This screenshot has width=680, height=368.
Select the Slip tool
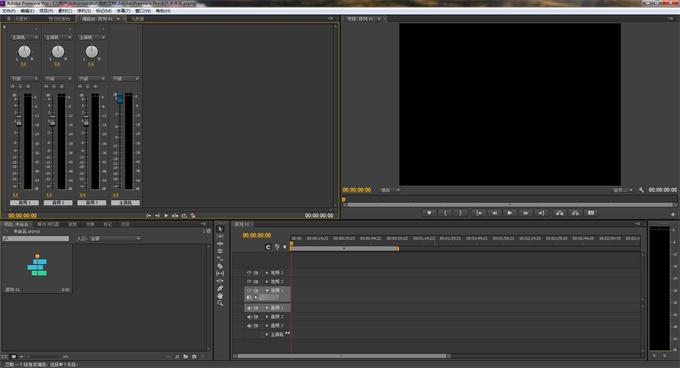(220, 273)
